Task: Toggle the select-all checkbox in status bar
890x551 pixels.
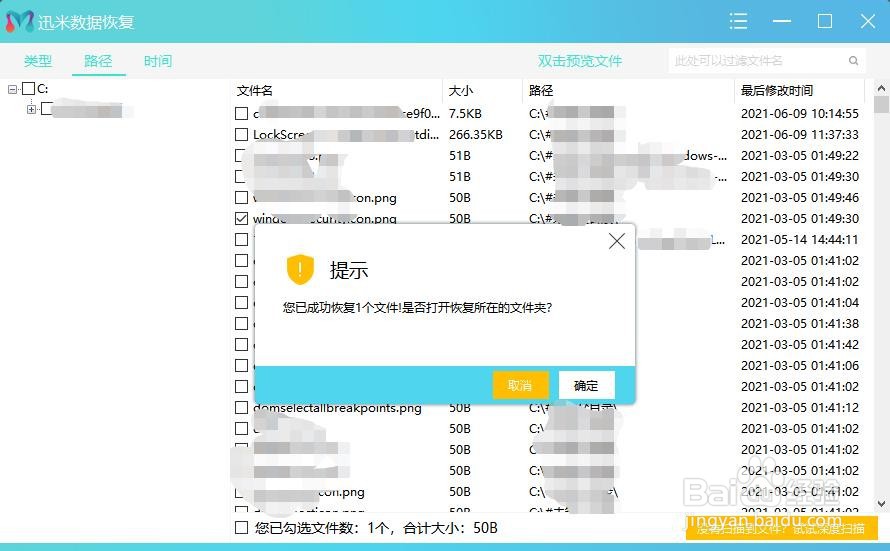Action: coord(241,528)
